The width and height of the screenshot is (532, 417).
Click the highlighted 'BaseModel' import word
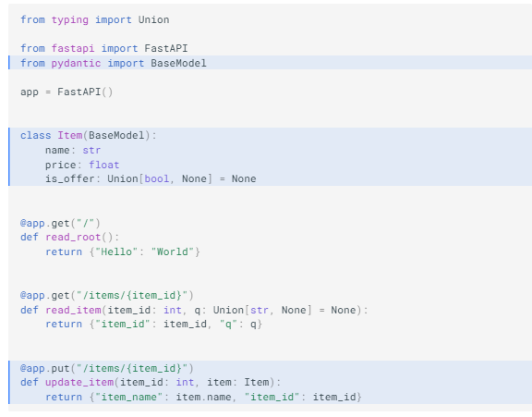[x=178, y=63]
